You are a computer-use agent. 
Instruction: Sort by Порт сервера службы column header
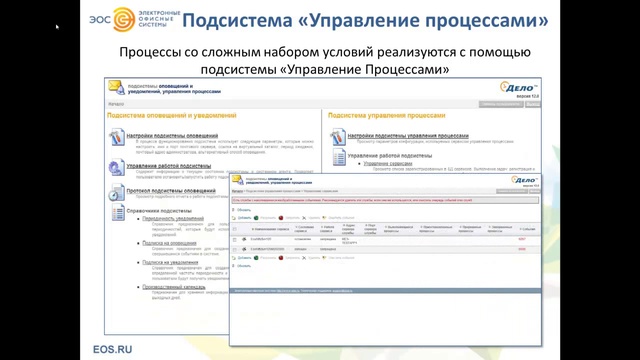tap(370, 229)
